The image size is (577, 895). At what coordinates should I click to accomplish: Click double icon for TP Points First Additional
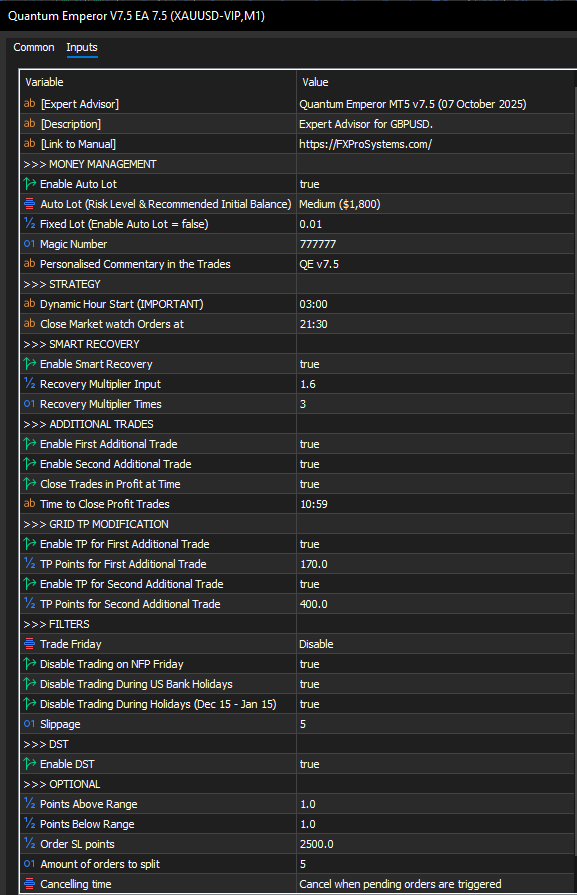coord(30,563)
